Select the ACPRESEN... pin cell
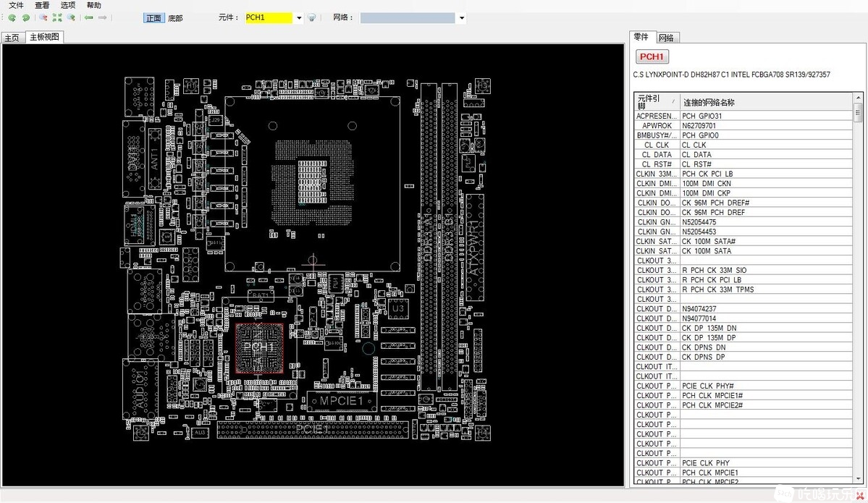The image size is (868, 503). 657,116
